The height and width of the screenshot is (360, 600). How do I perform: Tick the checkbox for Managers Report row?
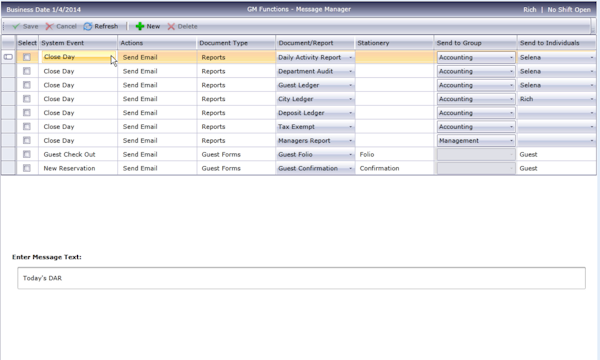point(26,140)
